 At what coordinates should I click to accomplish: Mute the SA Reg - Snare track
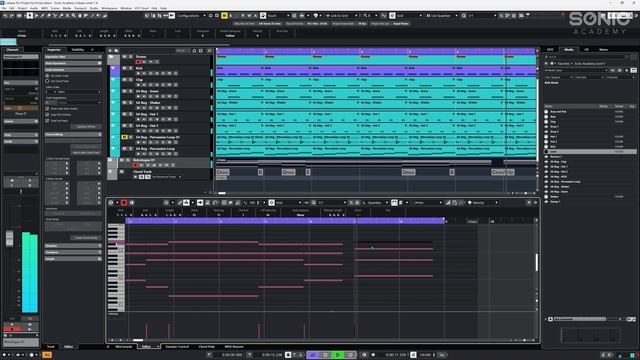(x=125, y=91)
